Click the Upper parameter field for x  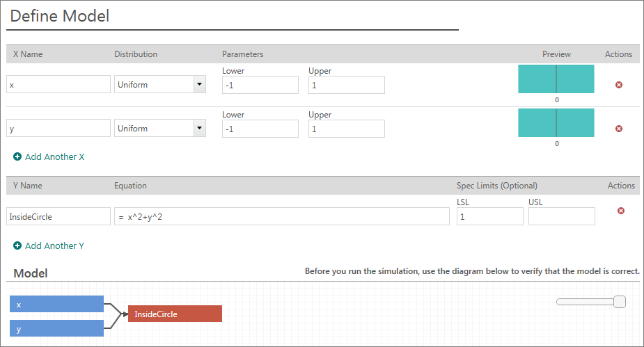click(x=346, y=85)
